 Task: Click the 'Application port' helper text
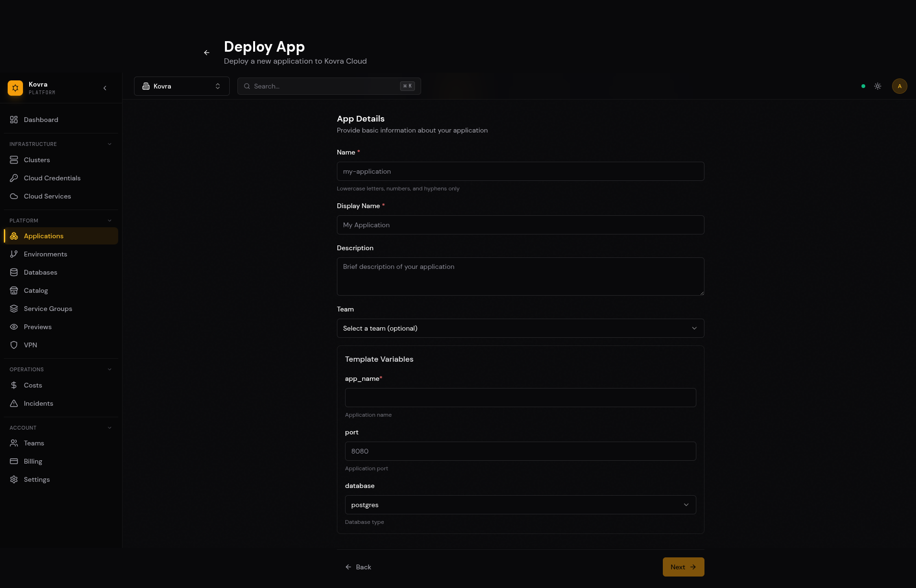[x=366, y=468]
